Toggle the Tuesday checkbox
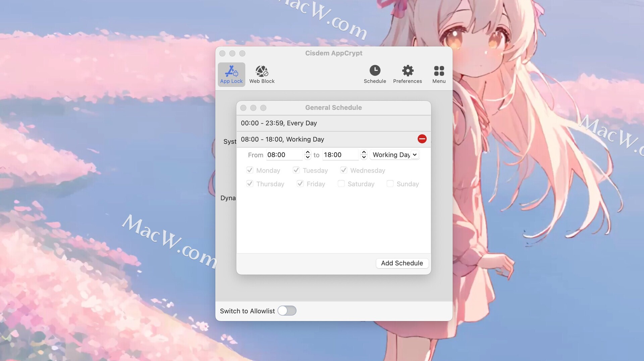 click(296, 170)
